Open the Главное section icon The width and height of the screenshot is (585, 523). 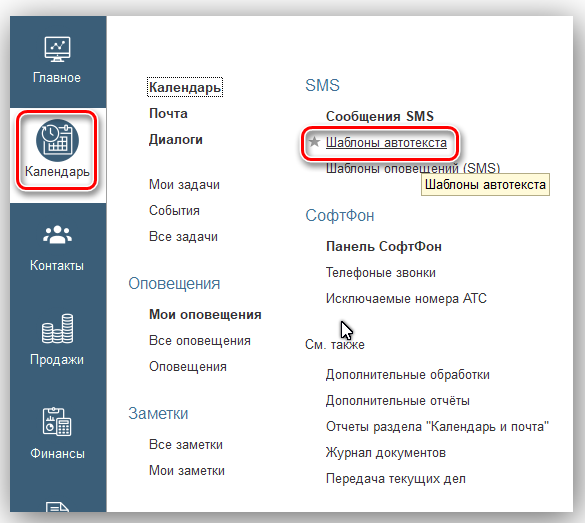pyautogui.click(x=57, y=49)
